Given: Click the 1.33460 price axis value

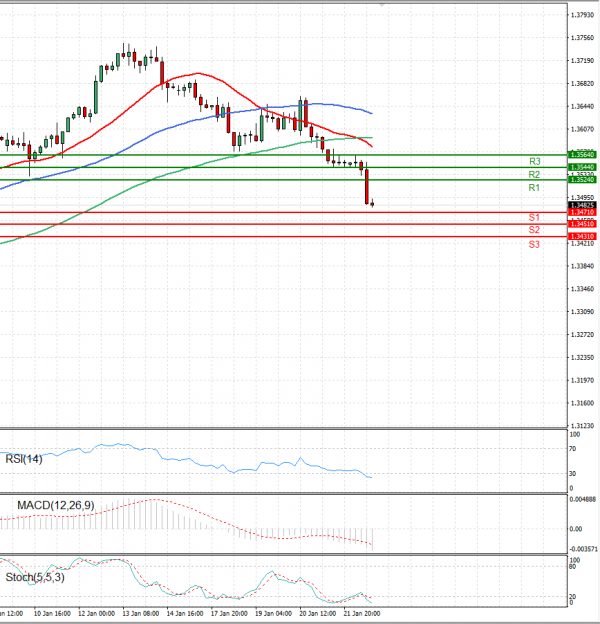Looking at the screenshot, I should point(582,289).
